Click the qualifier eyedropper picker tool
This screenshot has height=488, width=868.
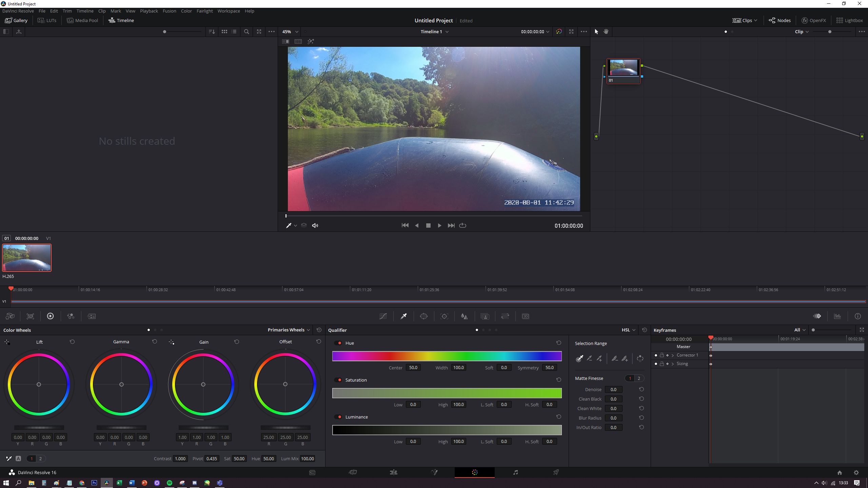pyautogui.click(x=579, y=359)
